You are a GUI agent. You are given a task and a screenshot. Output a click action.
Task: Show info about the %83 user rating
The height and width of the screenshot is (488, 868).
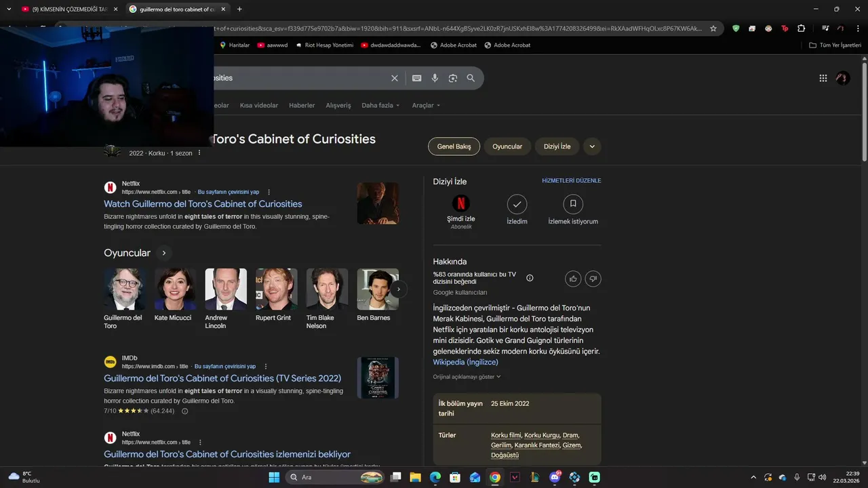530,278
